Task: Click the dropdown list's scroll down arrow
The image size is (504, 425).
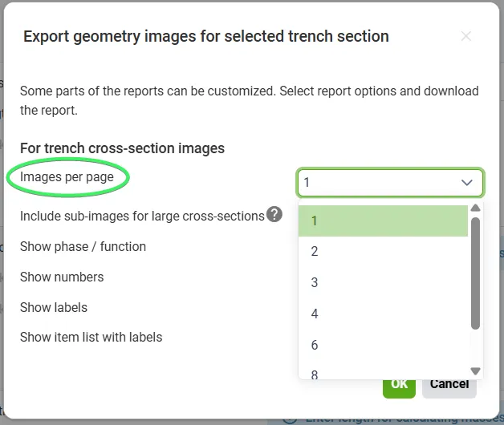Action: click(x=475, y=370)
